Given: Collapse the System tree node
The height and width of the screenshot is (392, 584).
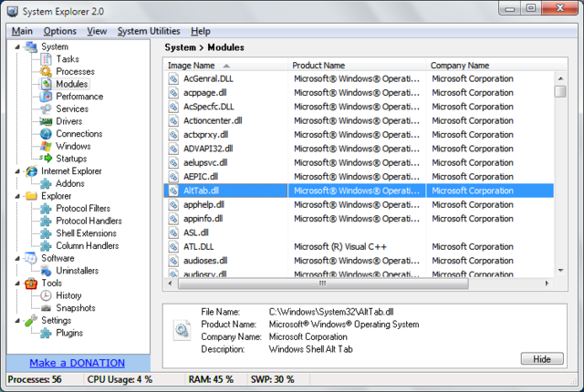Looking at the screenshot, I should (x=17, y=46).
